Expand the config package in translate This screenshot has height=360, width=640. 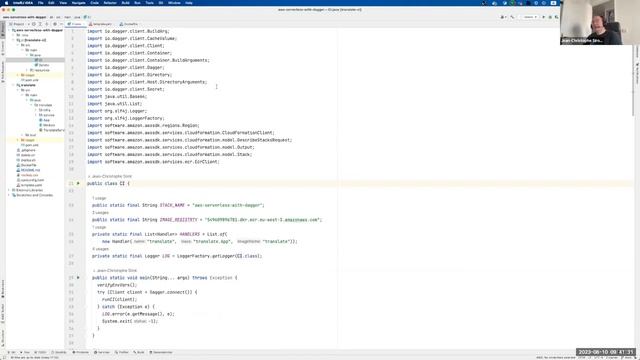click(x=36, y=110)
